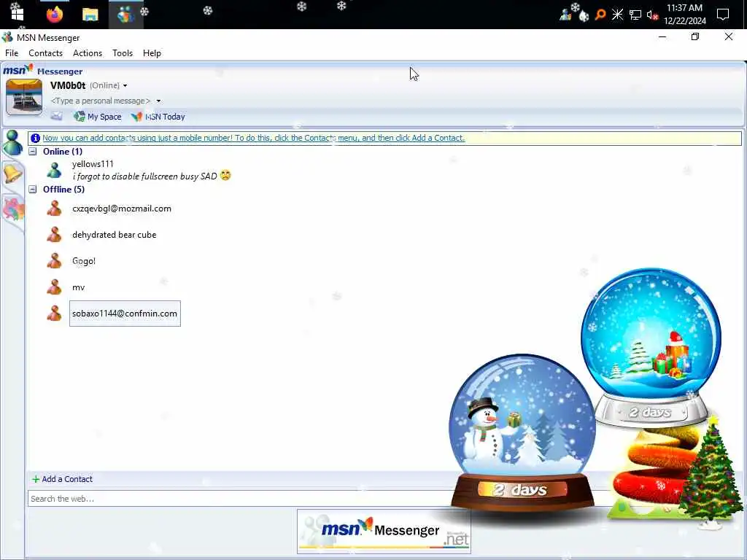Open the File menu
747x560 pixels.
[x=12, y=52]
